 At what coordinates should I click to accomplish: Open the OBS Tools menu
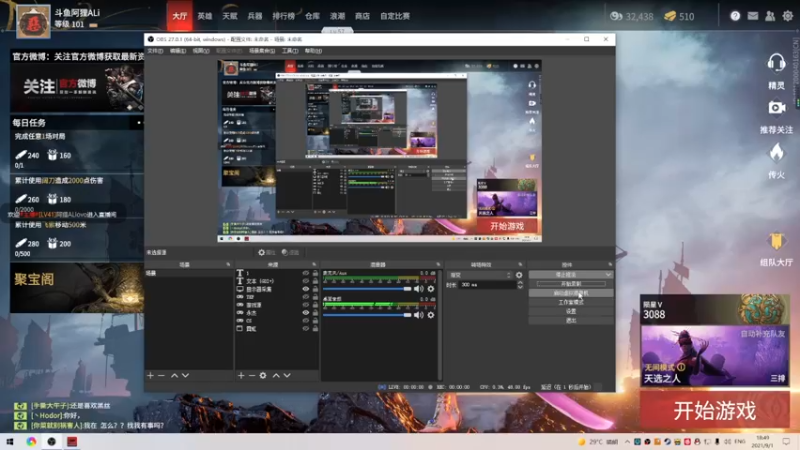[x=290, y=51]
